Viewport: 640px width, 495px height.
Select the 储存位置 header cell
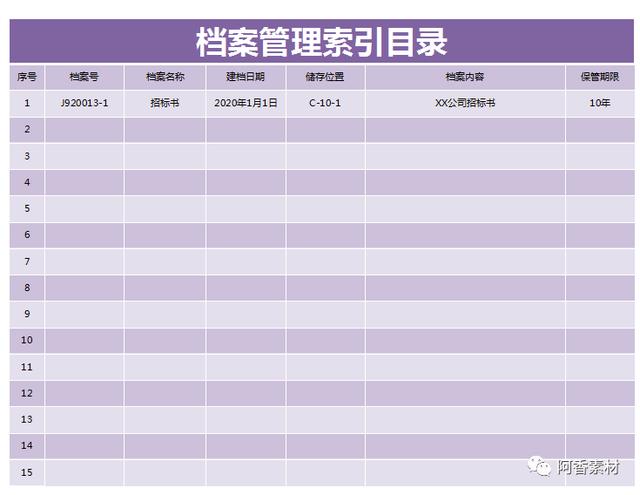click(325, 77)
